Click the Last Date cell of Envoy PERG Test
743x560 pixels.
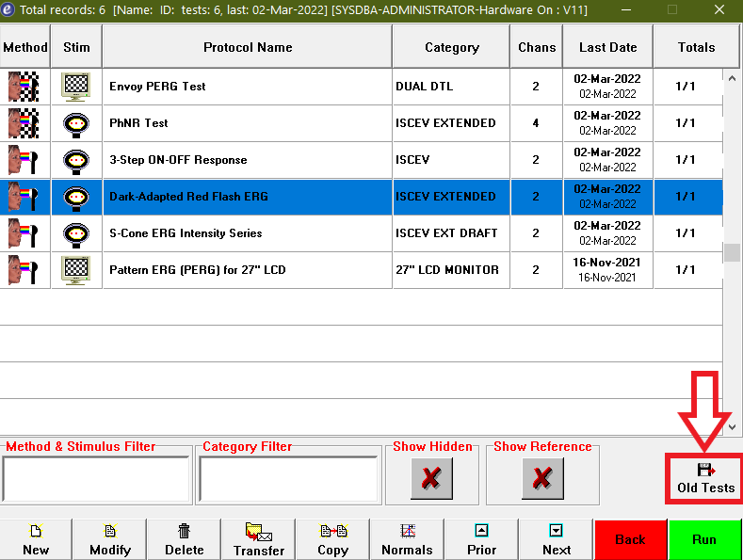click(x=607, y=87)
